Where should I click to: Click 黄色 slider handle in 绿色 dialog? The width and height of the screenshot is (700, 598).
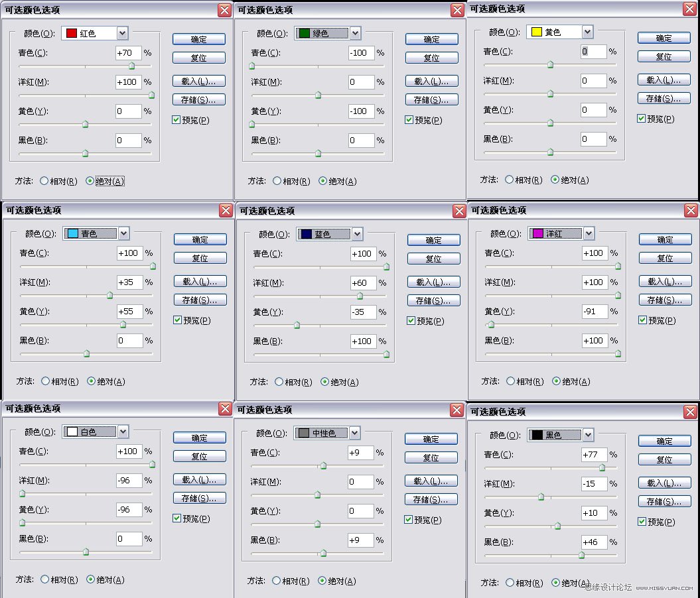point(251,124)
